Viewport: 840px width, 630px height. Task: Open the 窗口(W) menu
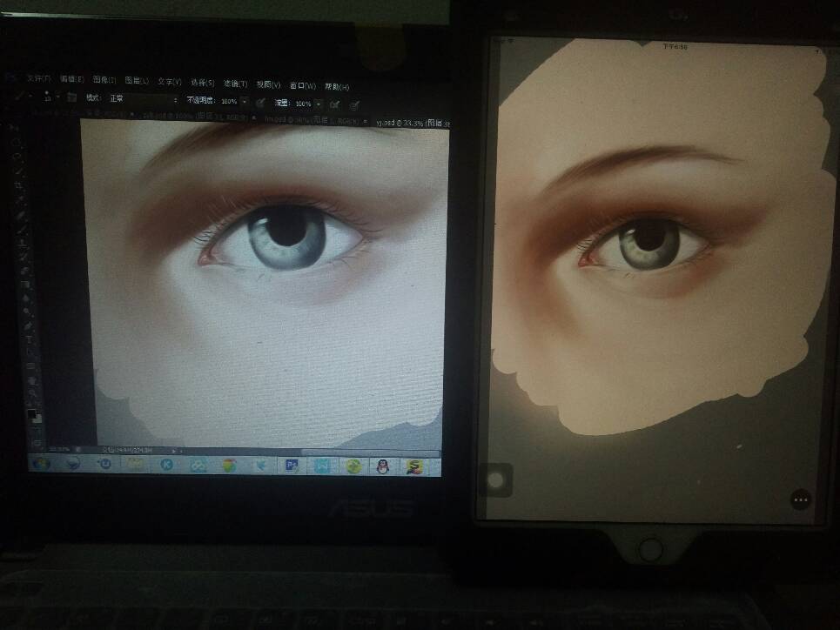(x=302, y=85)
